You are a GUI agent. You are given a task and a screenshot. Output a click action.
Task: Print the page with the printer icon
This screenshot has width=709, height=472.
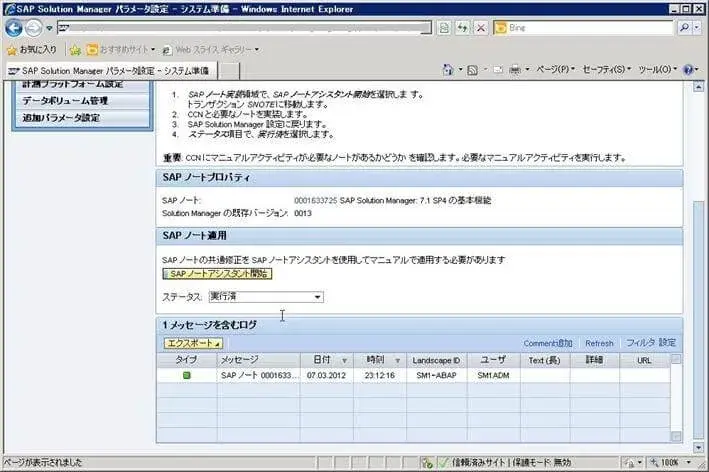tap(515, 70)
